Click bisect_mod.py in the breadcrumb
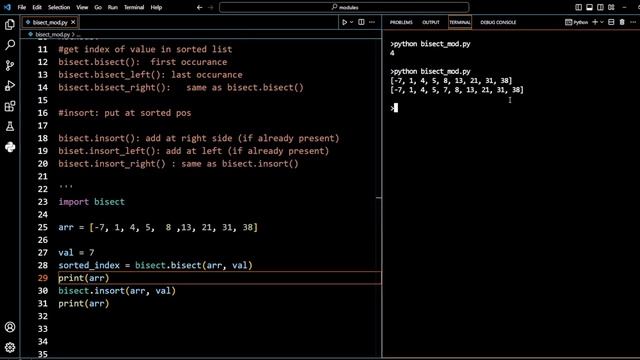This screenshot has height=360, width=640. pyautogui.click(x=52, y=35)
